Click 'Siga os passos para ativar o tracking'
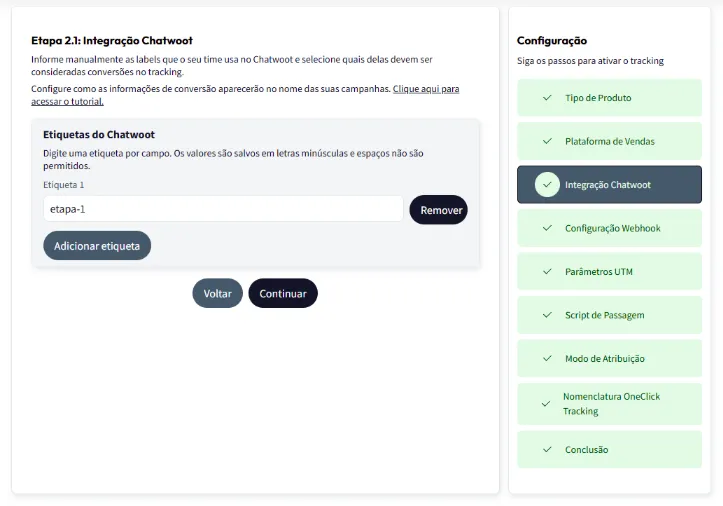Viewport: 723px width, 506px height. 590,61
